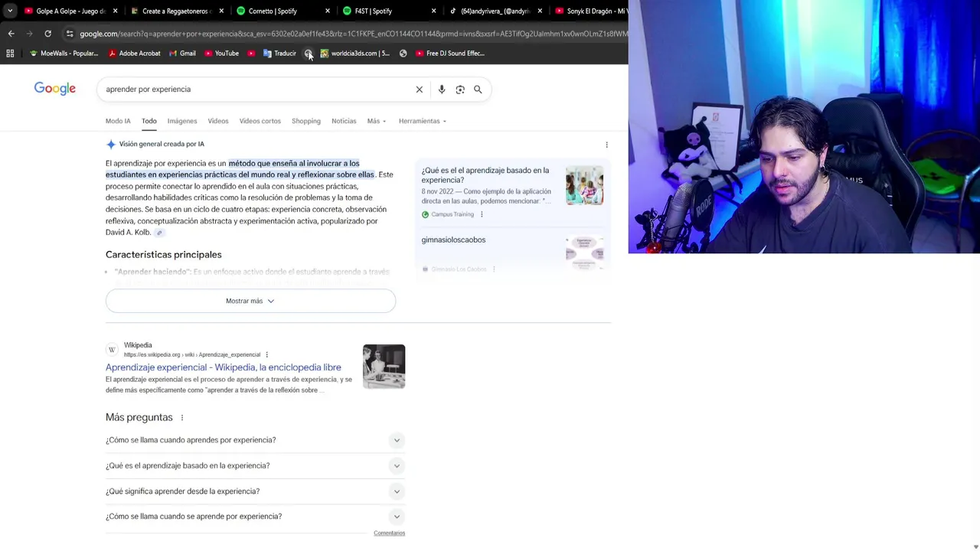The image size is (980, 551).
Task: Open Más preguntas three-dot menu
Action: coord(181,418)
